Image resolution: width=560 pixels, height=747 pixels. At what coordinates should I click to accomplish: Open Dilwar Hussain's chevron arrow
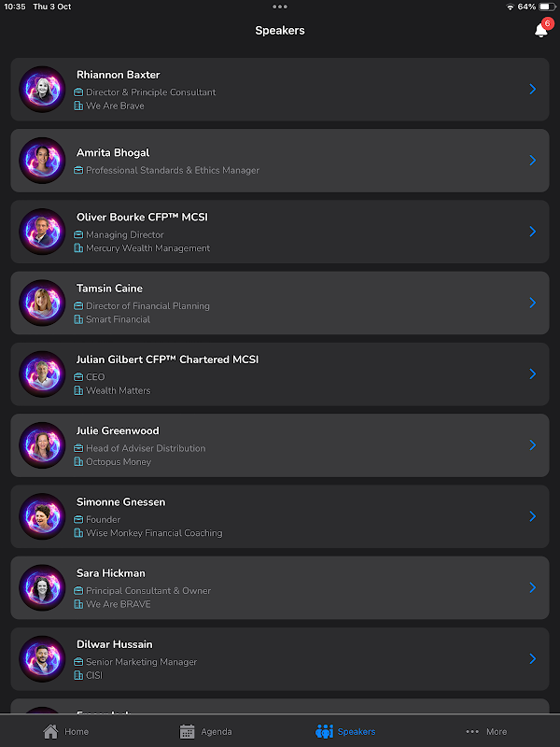pyautogui.click(x=533, y=658)
